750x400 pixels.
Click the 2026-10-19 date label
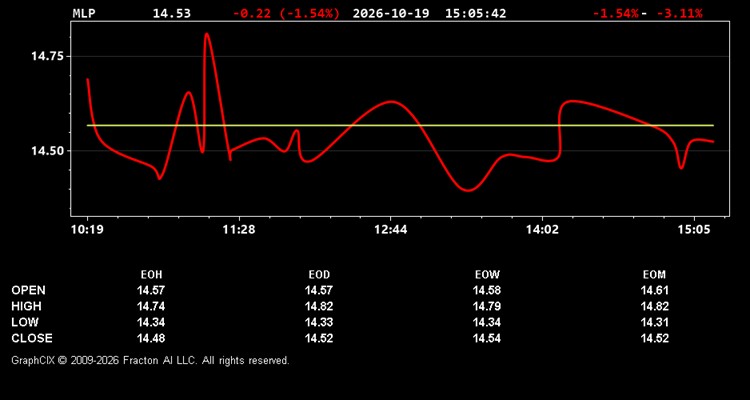click(391, 13)
